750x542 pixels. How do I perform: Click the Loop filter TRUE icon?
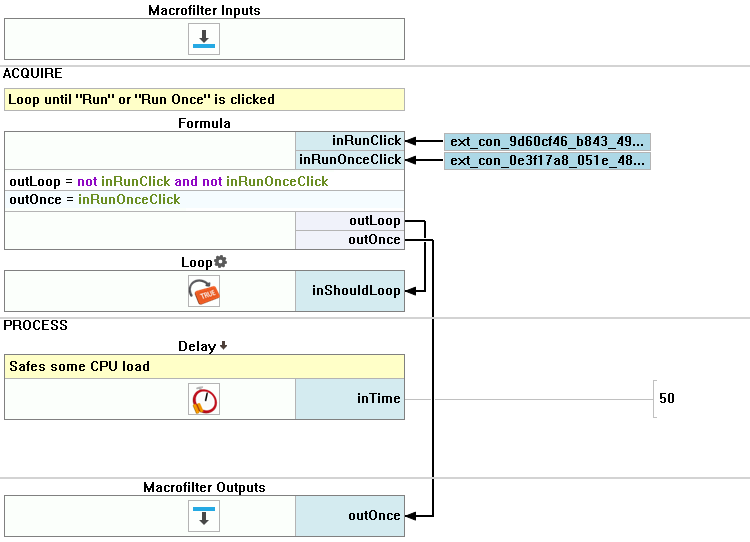(x=204, y=291)
